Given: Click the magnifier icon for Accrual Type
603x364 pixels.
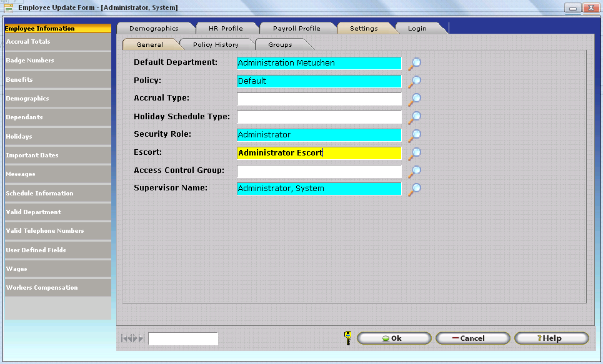Looking at the screenshot, I should point(415,99).
